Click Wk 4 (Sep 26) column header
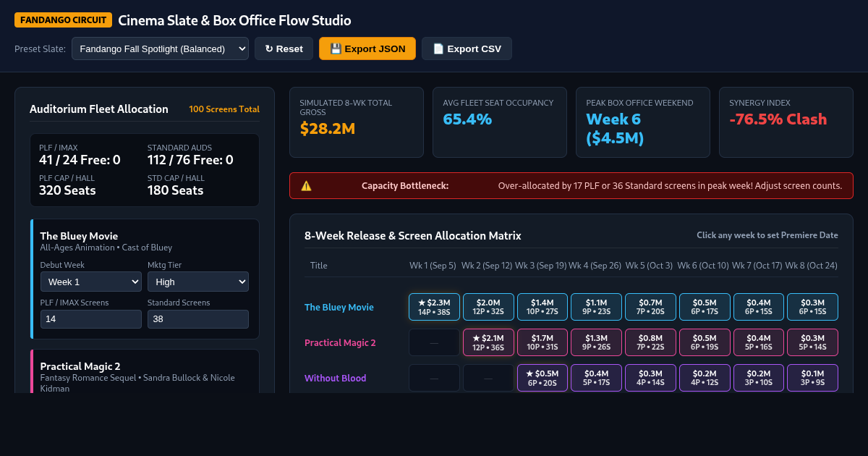The image size is (868, 456). pyautogui.click(x=595, y=266)
